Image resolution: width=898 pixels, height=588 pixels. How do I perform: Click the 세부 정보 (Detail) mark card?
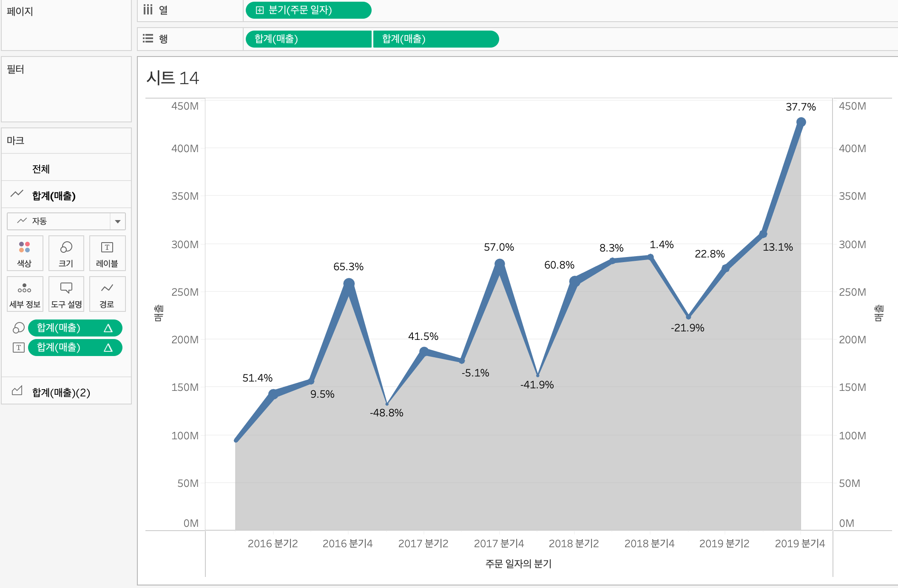(25, 294)
